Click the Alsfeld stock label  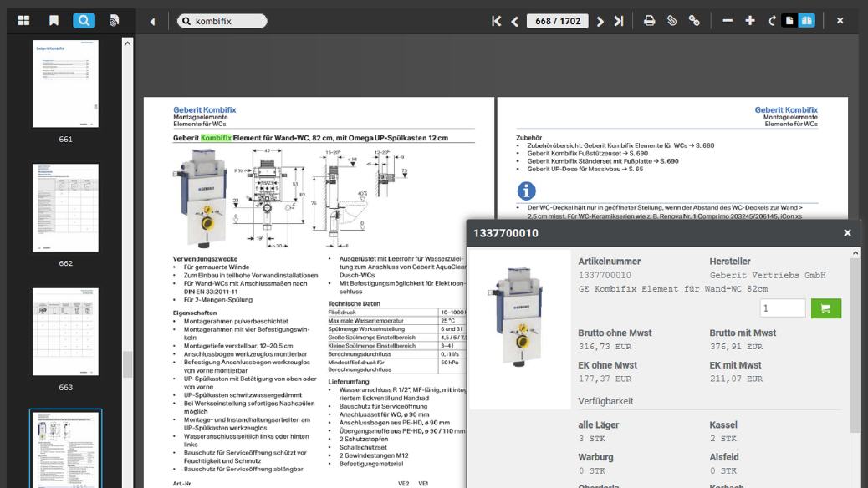[x=724, y=457]
